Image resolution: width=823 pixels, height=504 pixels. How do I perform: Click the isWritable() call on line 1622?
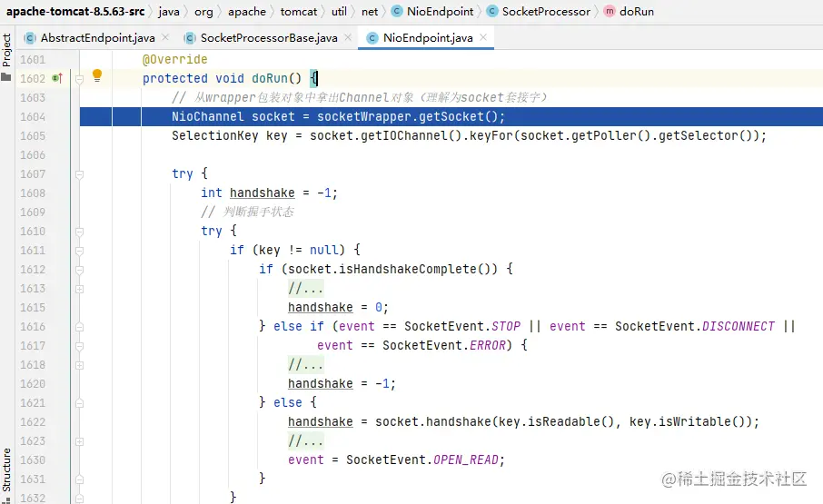(687, 421)
